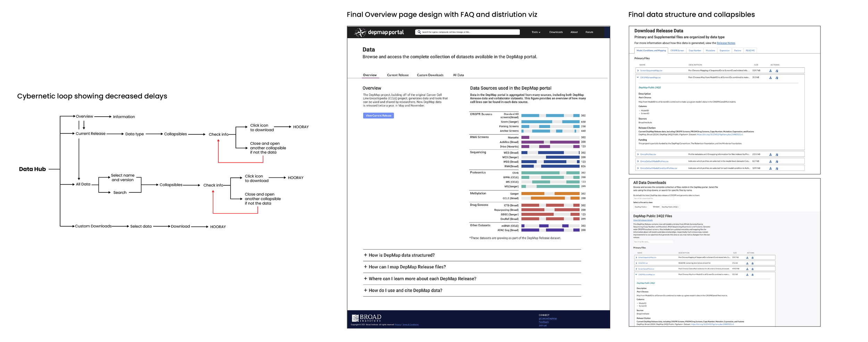The width and height of the screenshot is (868, 342).
Task: Expand 'Where can I learn more about each DepMap Release?'
Action: pyautogui.click(x=472, y=279)
